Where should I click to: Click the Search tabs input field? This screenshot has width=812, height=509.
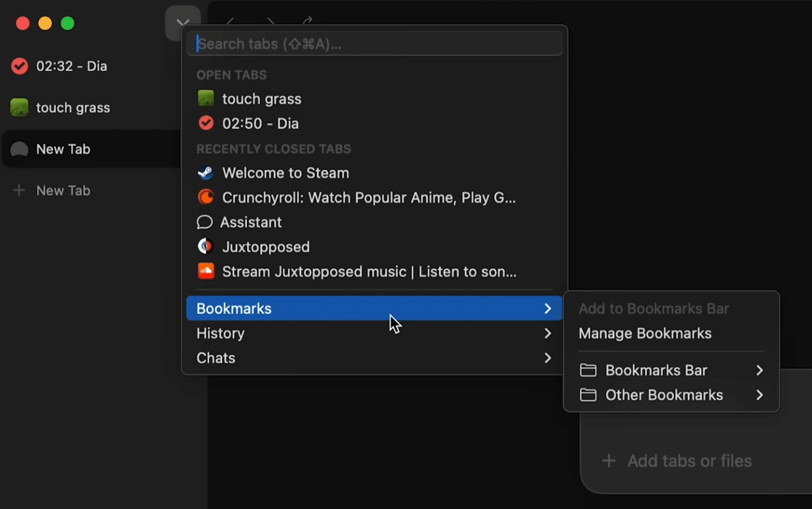374,44
